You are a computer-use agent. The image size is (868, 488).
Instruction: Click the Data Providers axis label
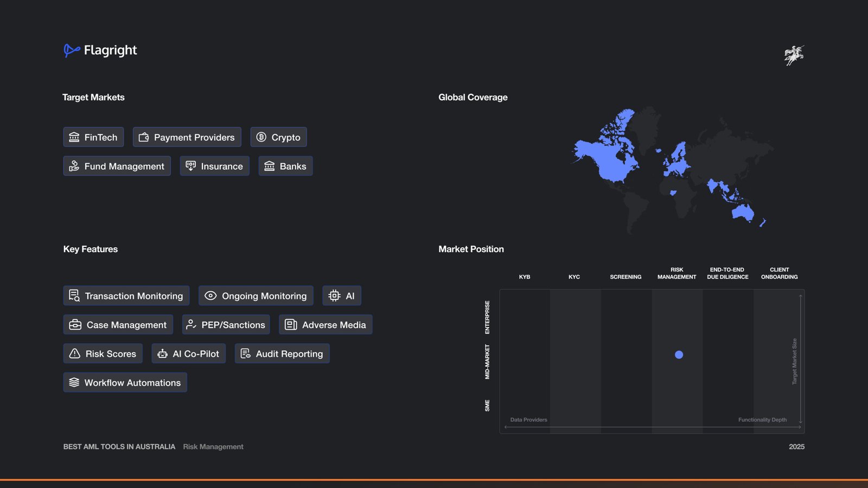(528, 420)
